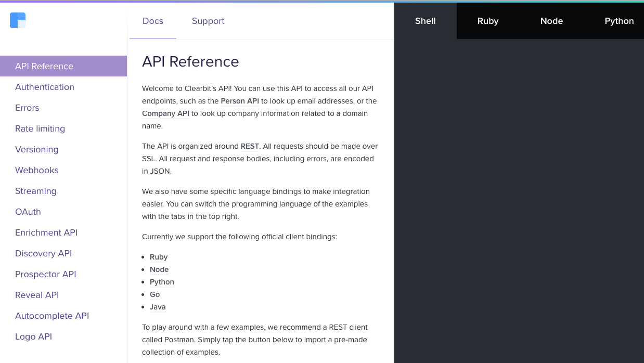Jump to the Streaming section

(36, 191)
